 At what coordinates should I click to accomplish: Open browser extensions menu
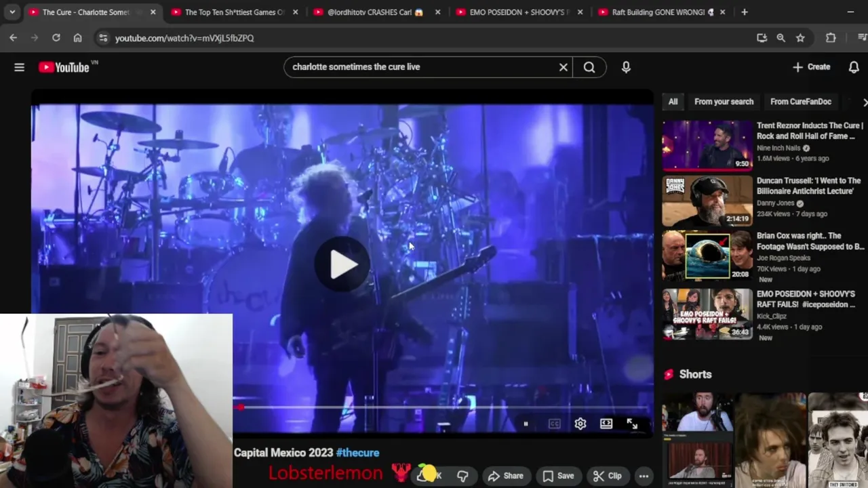[x=831, y=38]
